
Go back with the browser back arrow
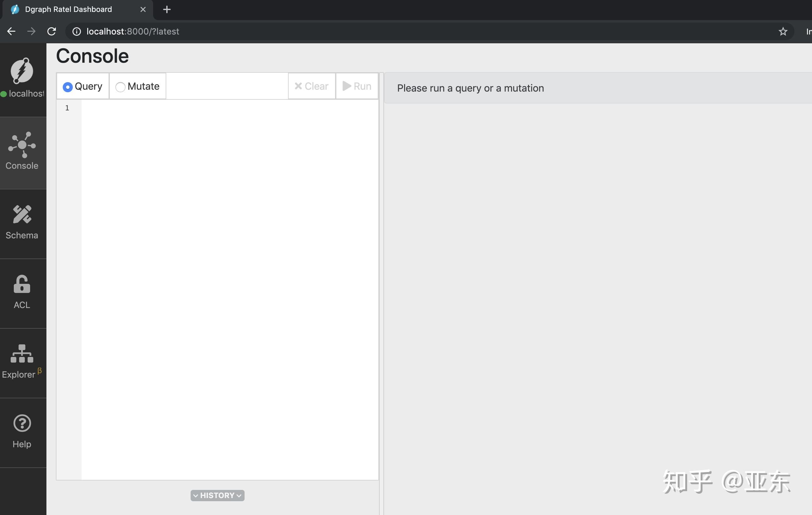click(x=11, y=31)
